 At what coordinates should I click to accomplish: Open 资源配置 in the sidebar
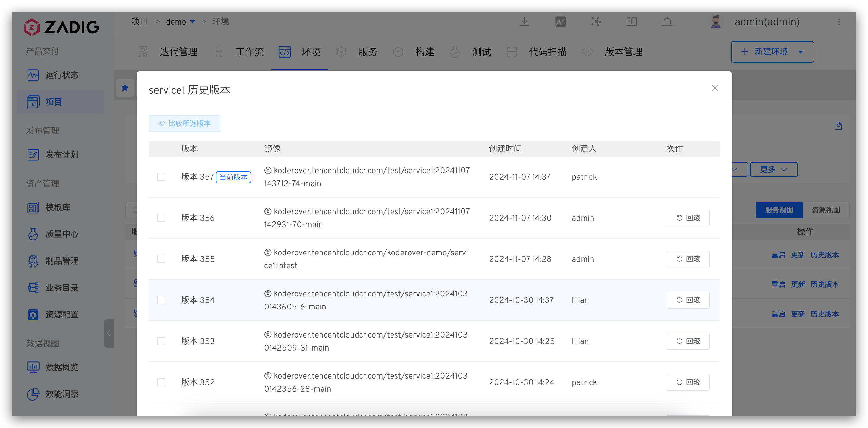(61, 314)
